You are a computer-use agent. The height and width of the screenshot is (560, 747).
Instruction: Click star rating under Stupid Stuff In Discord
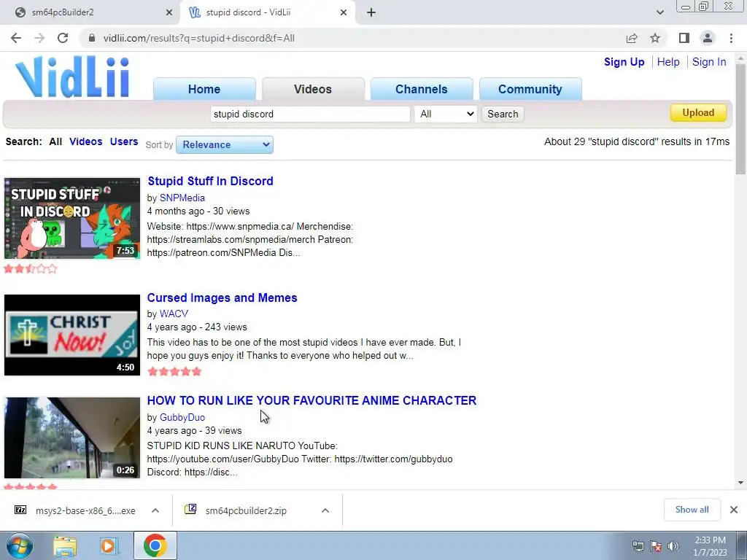pyautogui.click(x=31, y=268)
